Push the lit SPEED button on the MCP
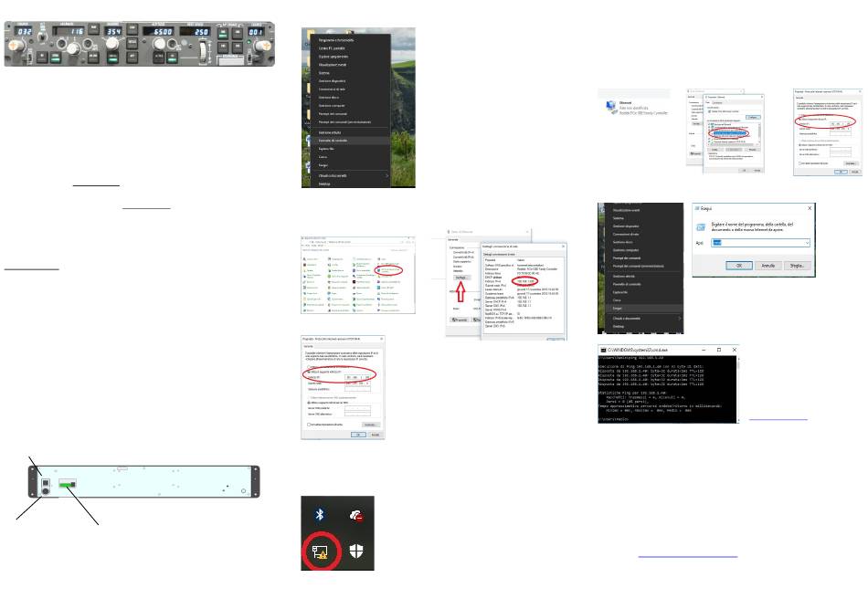 pyautogui.click(x=56, y=57)
